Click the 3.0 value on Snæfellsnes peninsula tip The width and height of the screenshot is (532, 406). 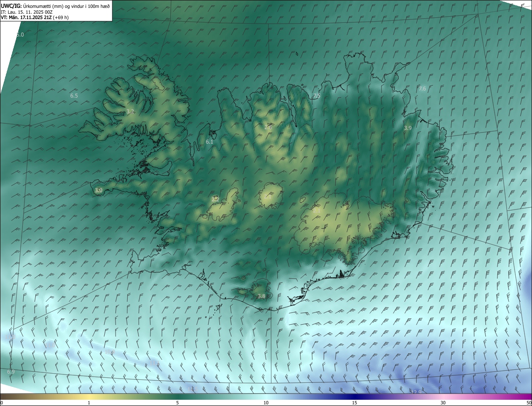(99, 190)
